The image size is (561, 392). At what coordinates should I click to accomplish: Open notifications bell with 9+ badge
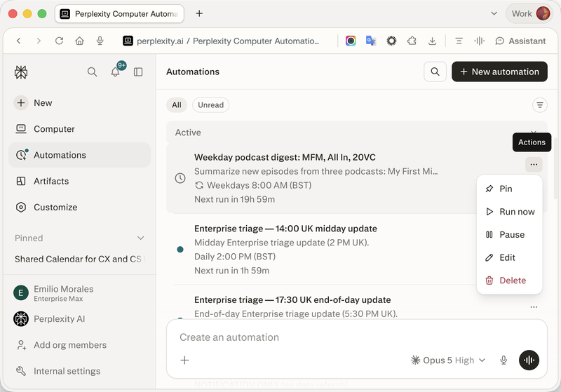tap(115, 72)
